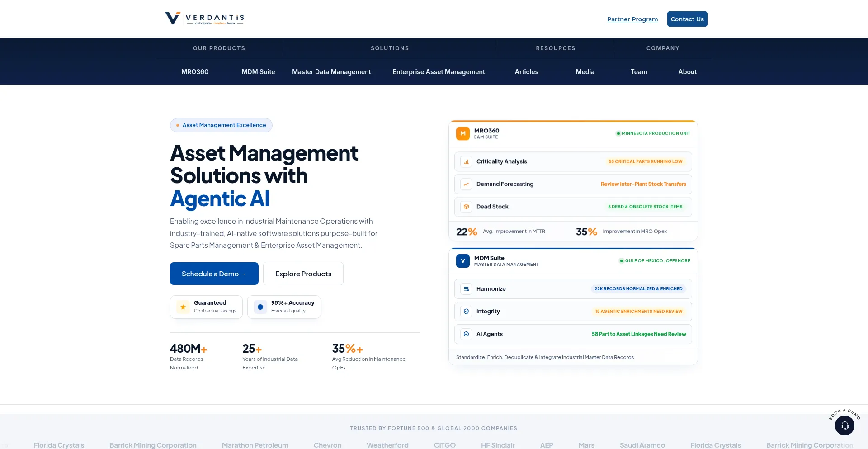Open the Our Products menu section
Viewport: 868px width, 449px height.
point(219,48)
